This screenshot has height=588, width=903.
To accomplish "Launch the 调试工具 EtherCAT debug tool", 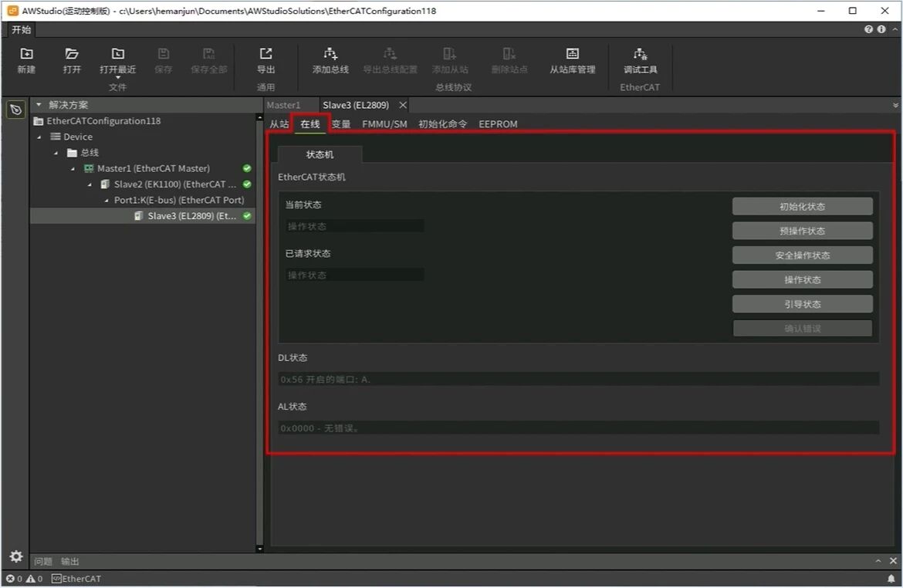I will click(640, 54).
